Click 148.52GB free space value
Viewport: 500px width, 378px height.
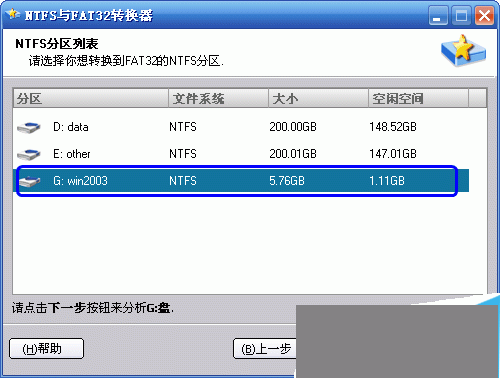point(393,127)
